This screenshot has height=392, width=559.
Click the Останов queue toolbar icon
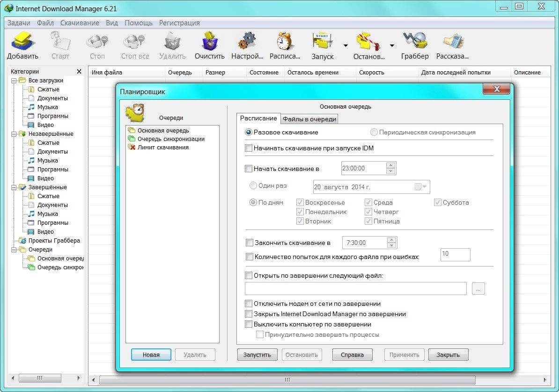(369, 45)
